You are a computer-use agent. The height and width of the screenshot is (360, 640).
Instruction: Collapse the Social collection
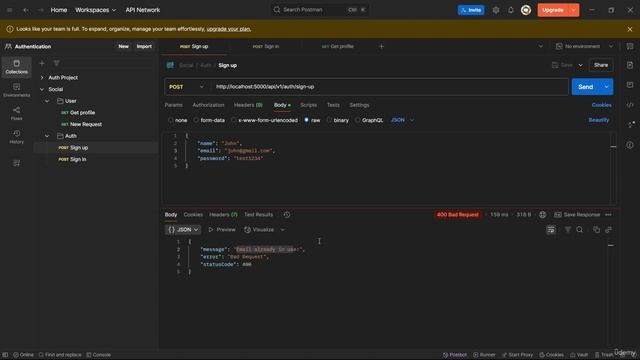pyautogui.click(x=42, y=89)
